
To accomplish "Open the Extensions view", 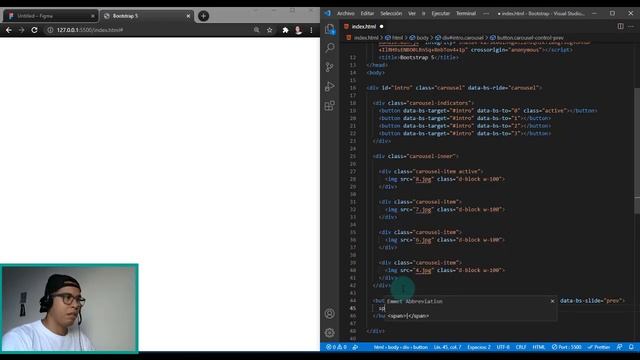I will point(330,106).
